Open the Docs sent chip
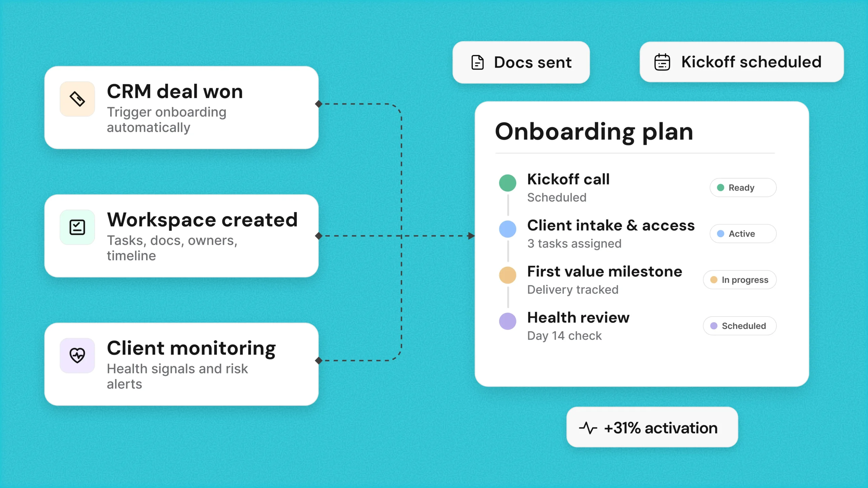Image resolution: width=868 pixels, height=488 pixels. coord(521,62)
